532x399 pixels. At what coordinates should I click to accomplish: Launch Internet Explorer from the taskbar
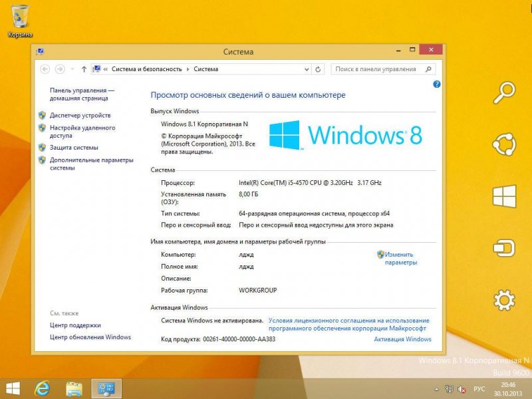(x=43, y=388)
